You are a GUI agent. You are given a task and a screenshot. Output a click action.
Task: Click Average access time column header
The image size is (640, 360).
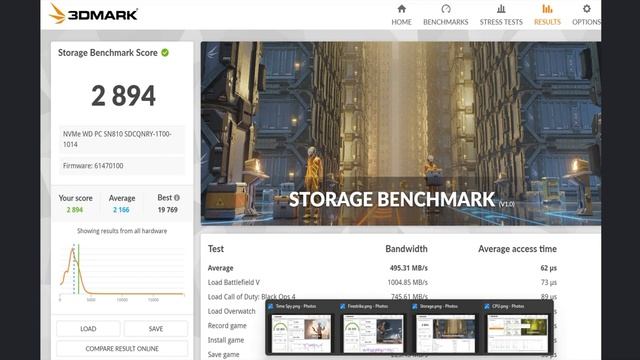(518, 249)
